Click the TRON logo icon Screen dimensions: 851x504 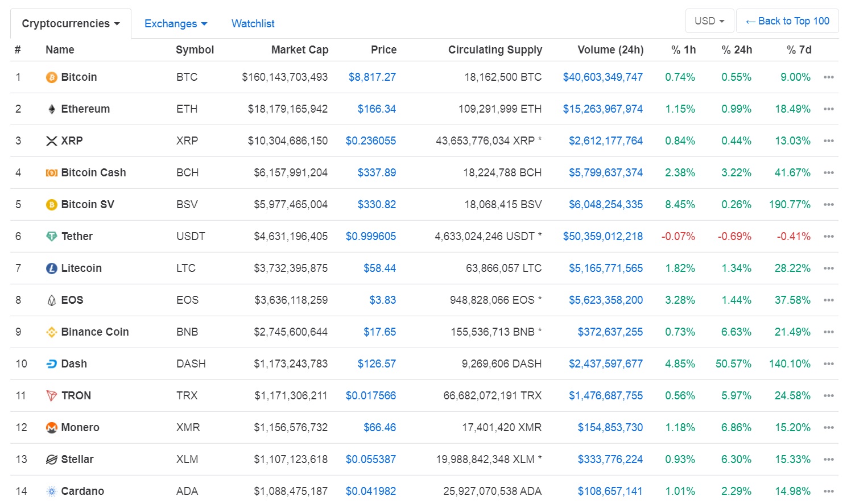[51, 396]
